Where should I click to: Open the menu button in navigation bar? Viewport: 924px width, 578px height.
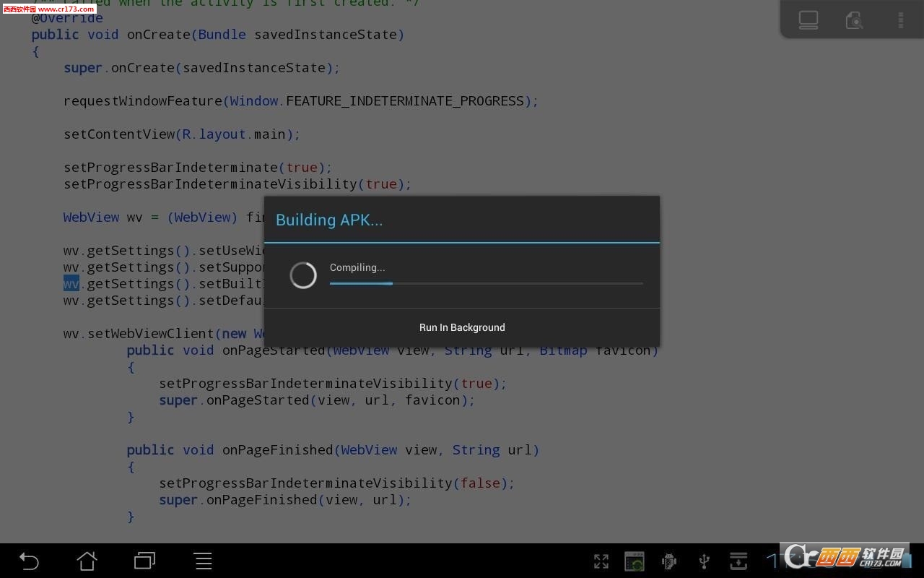203,561
